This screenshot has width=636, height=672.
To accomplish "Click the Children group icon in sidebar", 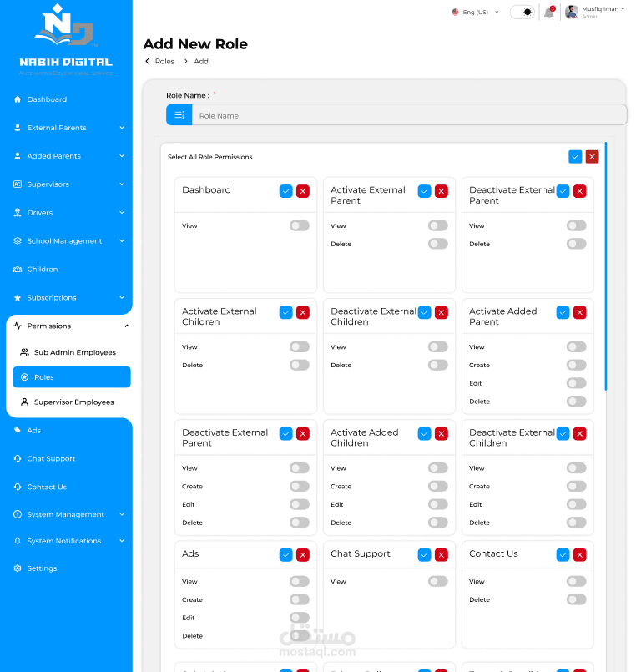I will coord(18,269).
